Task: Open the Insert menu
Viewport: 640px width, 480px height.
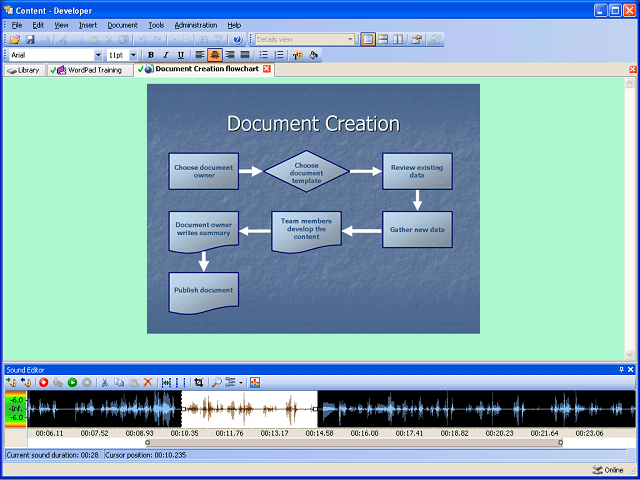Action: tap(88, 25)
